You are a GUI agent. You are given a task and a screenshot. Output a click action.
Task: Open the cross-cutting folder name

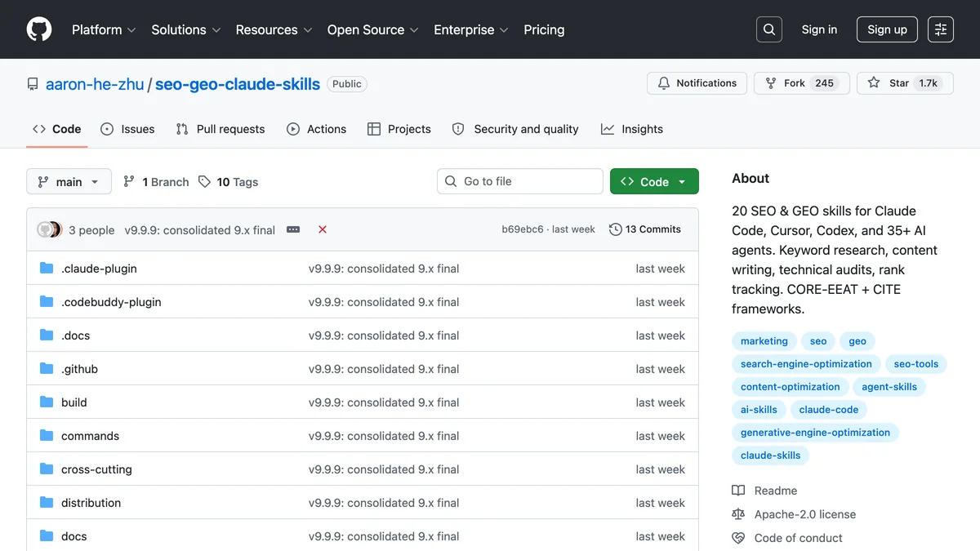click(x=96, y=469)
